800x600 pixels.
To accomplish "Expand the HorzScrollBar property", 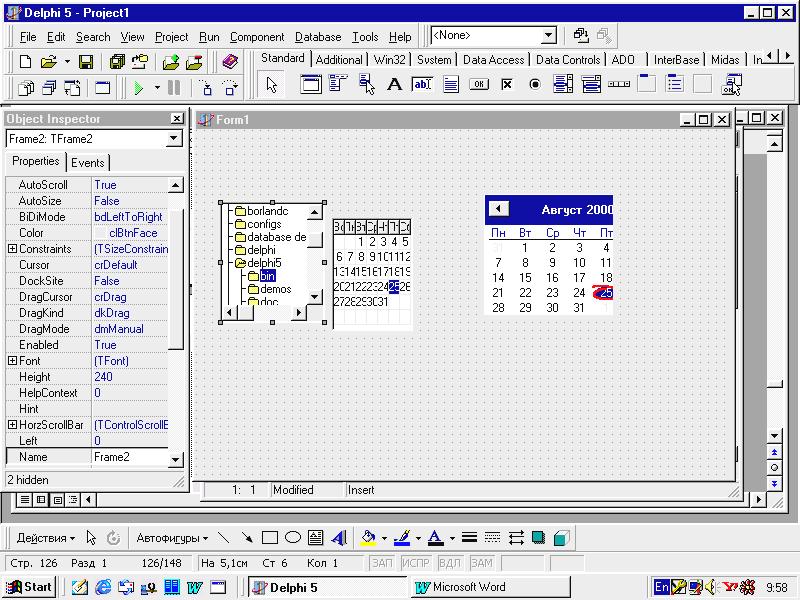I will click(13, 424).
